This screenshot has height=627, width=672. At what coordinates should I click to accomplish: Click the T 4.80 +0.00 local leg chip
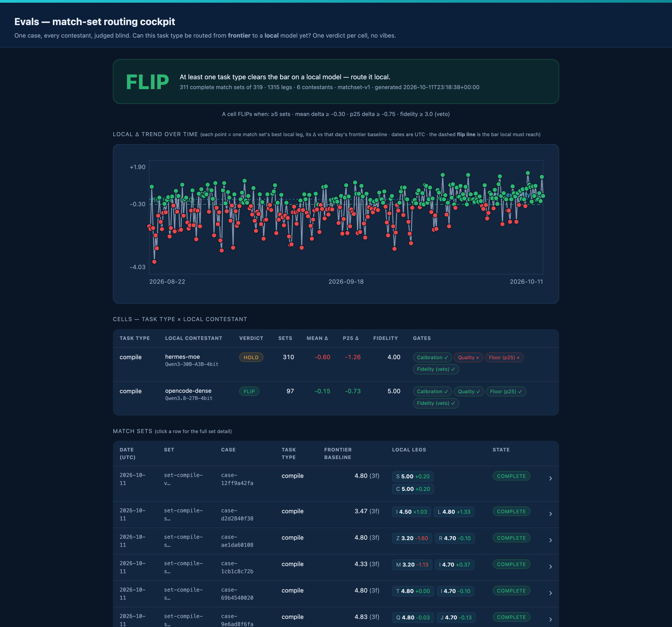[413, 591]
